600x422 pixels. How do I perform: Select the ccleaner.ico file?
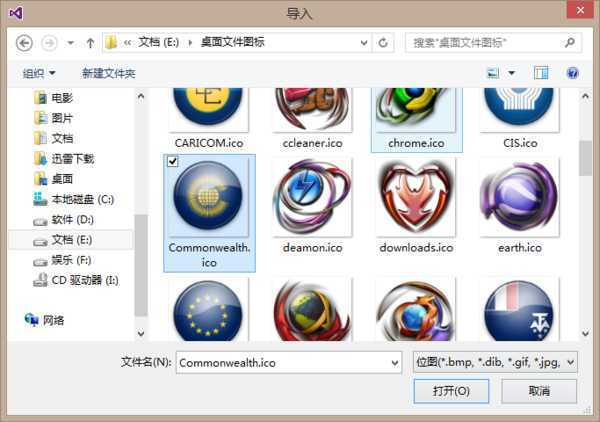313,119
